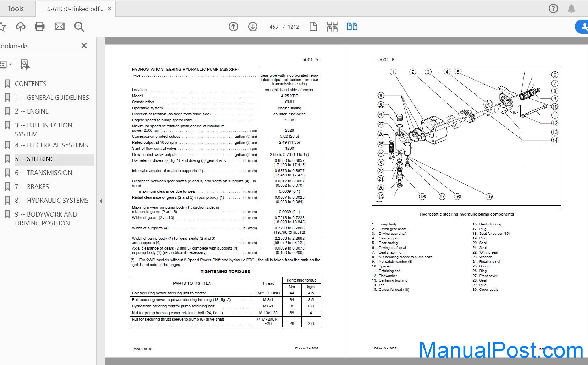Open notifications bell icon
The width and height of the screenshot is (588, 365).
tap(571, 9)
